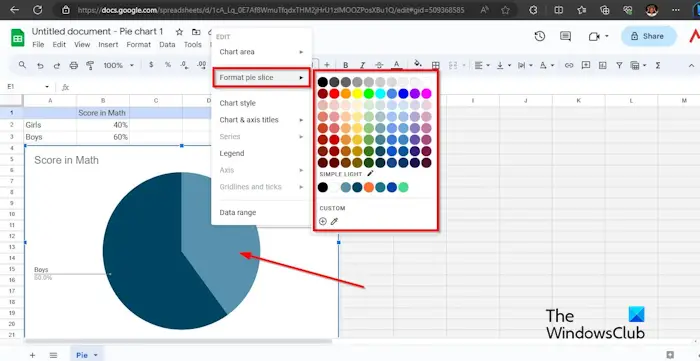Pick the orange swatch in Simple Light row
Viewport: 700px width, 361px height.
coord(368,187)
